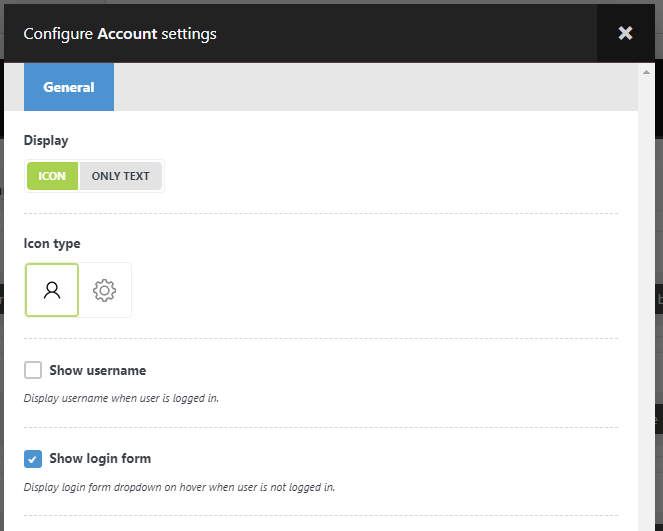Select the gear icon type
Screen dimensions: 663x531
coord(104,290)
